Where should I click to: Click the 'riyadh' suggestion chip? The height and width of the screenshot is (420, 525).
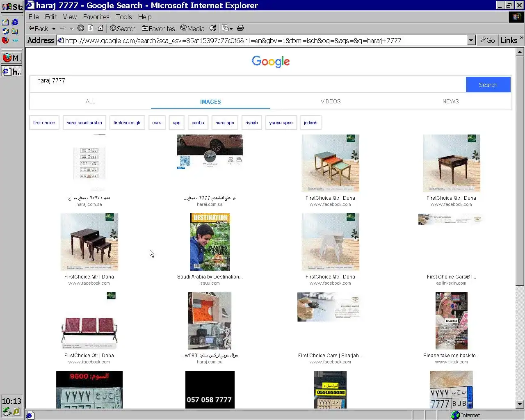(251, 123)
